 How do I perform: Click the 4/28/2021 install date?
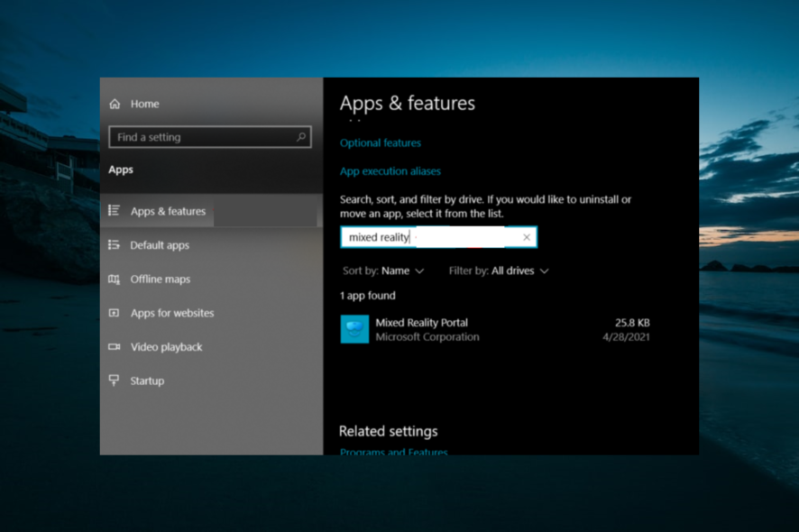pos(626,337)
